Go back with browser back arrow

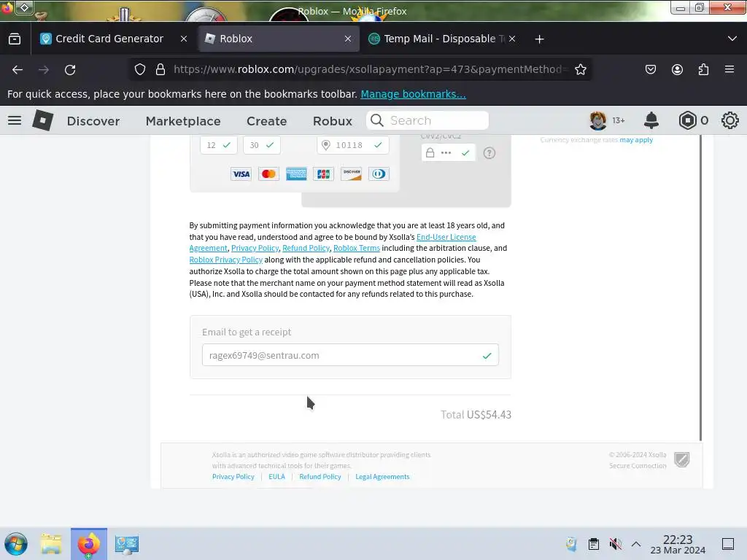pos(18,69)
